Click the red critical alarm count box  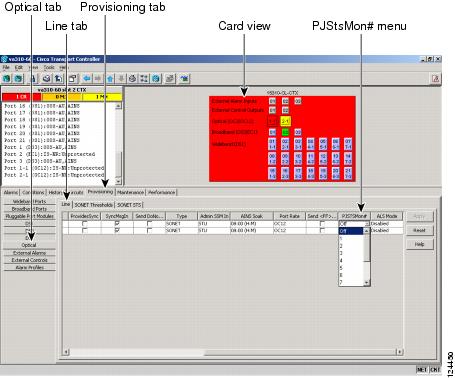[x=21, y=97]
